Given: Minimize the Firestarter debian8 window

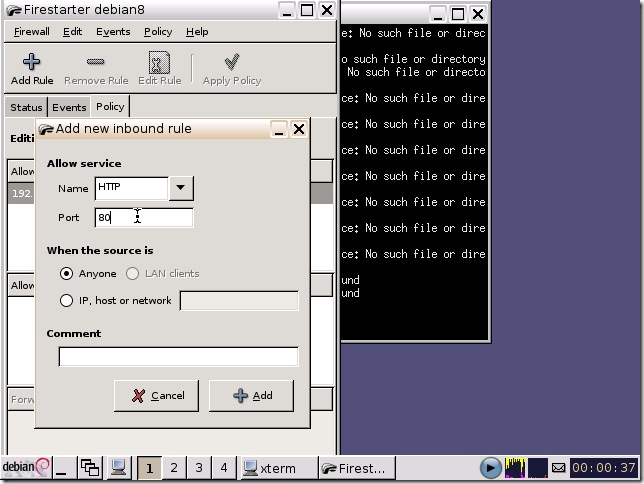Looking at the screenshot, I should pos(287,10).
